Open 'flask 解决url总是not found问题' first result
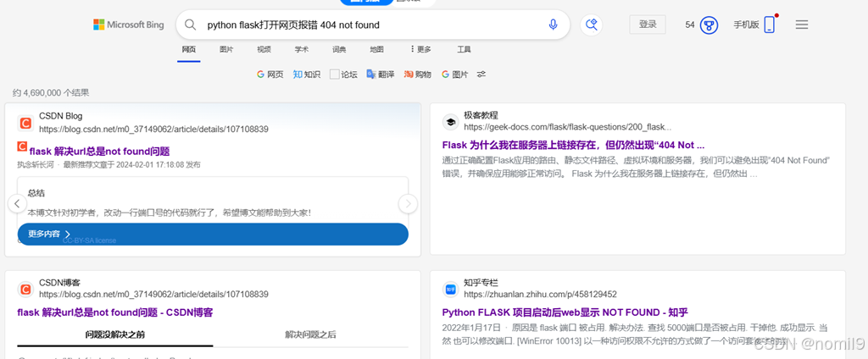This screenshot has width=868, height=359. click(x=99, y=151)
